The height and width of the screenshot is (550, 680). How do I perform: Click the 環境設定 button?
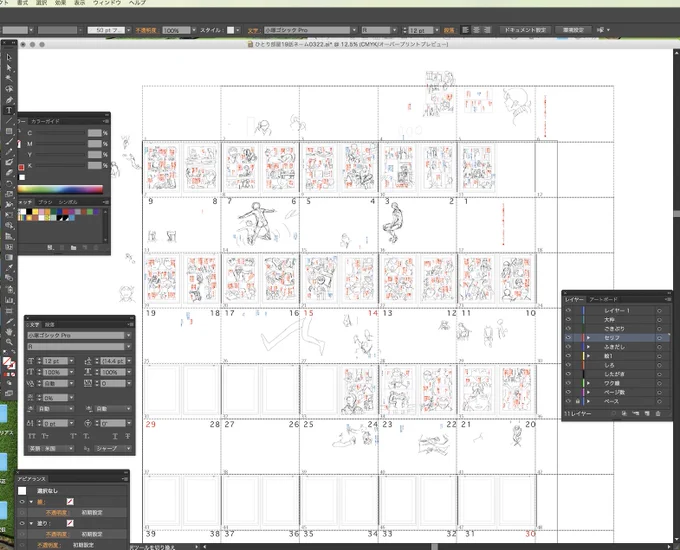[573, 30]
